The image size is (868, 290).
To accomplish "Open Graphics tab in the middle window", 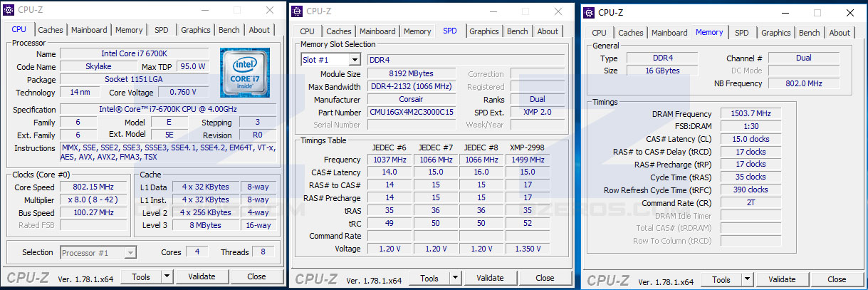I will (x=484, y=31).
